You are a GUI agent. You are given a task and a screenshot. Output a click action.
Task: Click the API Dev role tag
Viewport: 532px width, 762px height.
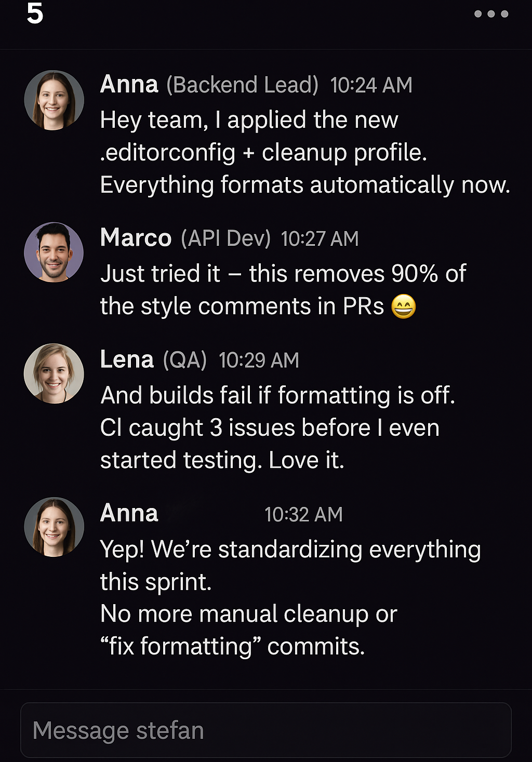click(225, 238)
